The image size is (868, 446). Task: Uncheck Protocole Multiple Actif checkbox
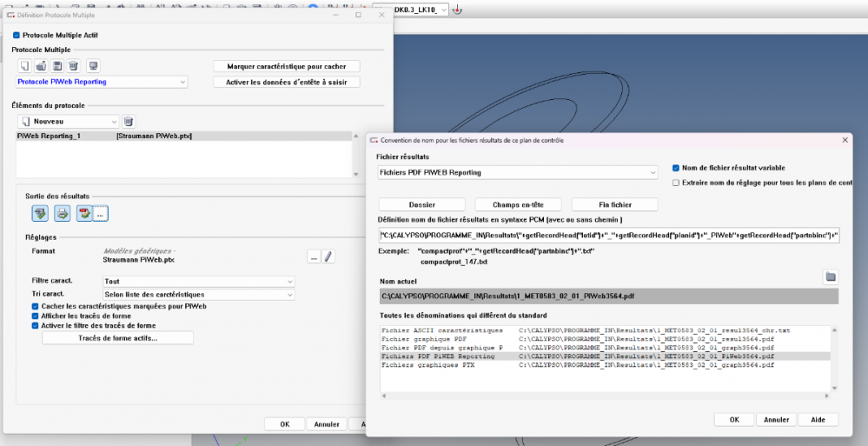click(17, 36)
